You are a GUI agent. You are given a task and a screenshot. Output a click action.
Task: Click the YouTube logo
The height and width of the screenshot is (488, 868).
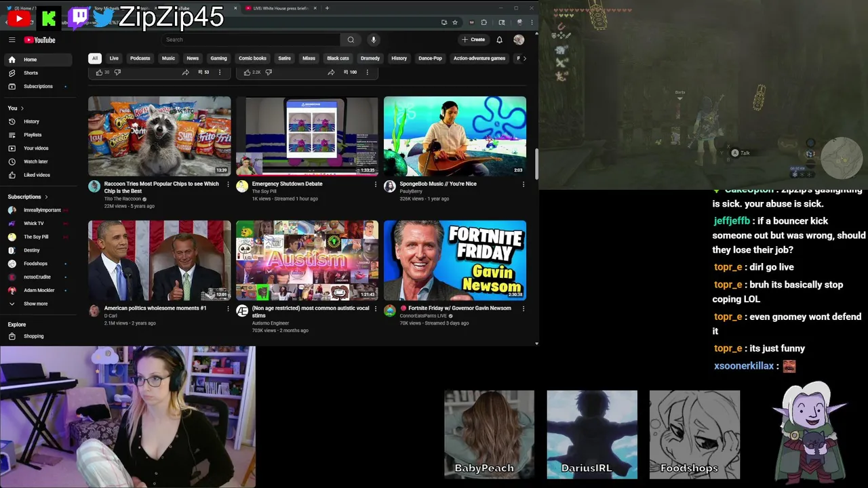41,40
